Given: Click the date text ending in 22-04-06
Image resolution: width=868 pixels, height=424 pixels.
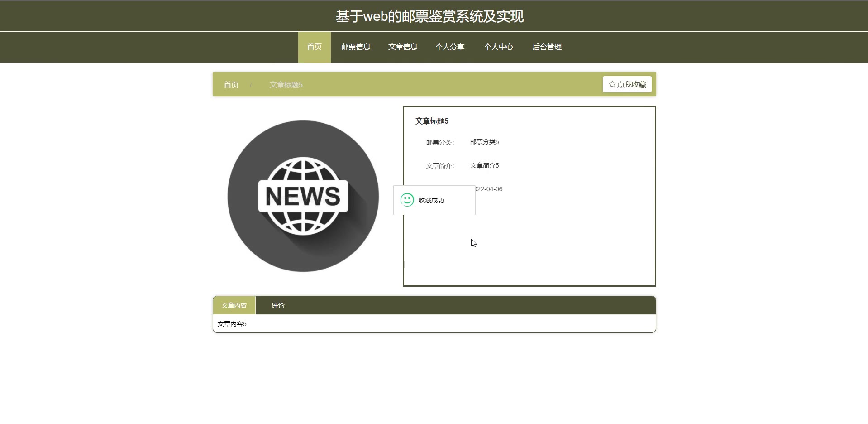Looking at the screenshot, I should (489, 189).
